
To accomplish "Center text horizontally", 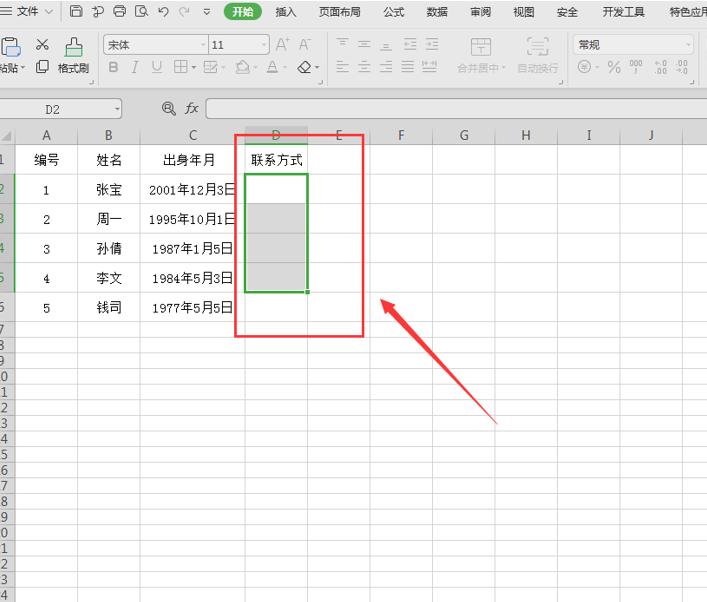I will pos(364,67).
